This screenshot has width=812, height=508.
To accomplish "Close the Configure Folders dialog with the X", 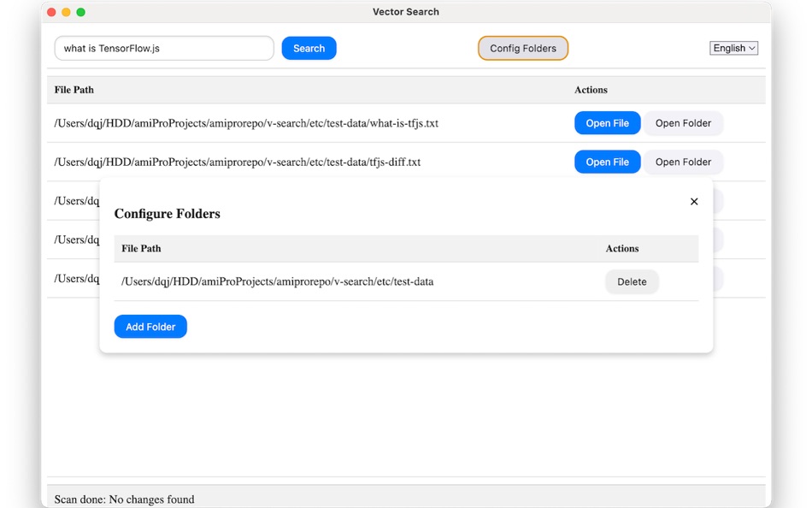I will coord(693,201).
